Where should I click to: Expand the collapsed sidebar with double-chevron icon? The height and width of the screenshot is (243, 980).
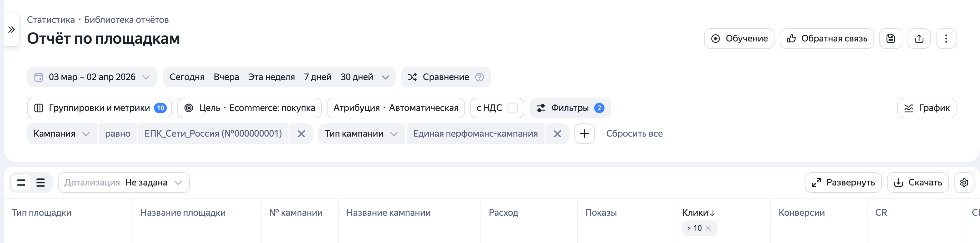click(x=11, y=30)
